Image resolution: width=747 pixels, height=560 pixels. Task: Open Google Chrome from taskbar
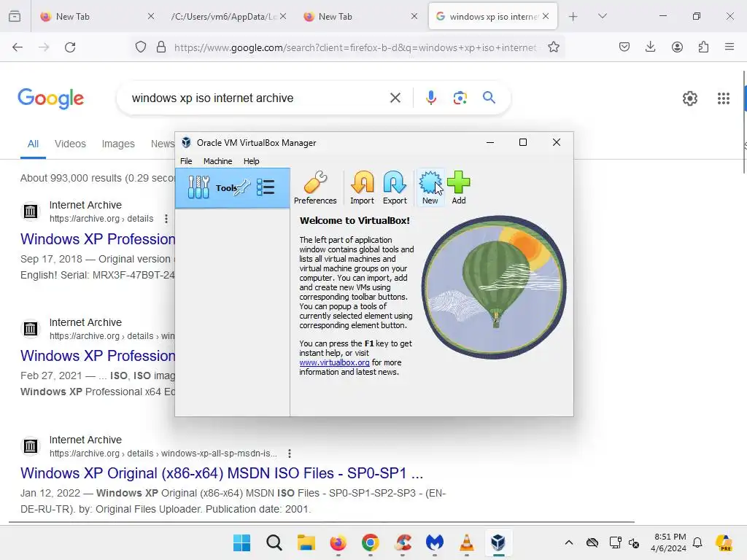click(x=370, y=542)
